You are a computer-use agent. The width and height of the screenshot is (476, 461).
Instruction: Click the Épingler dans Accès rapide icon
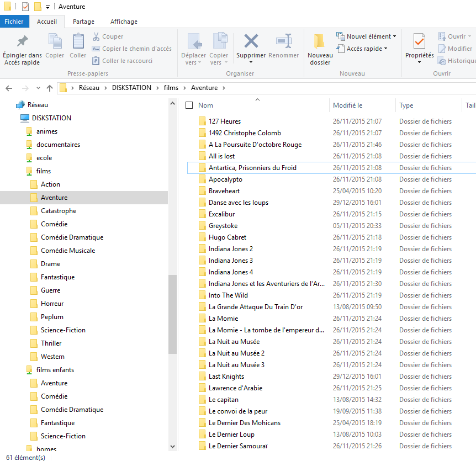click(22, 41)
